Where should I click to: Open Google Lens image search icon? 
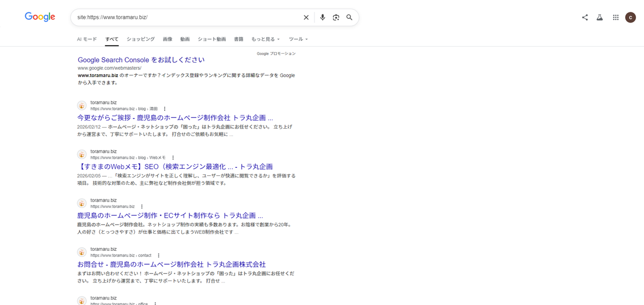click(336, 17)
